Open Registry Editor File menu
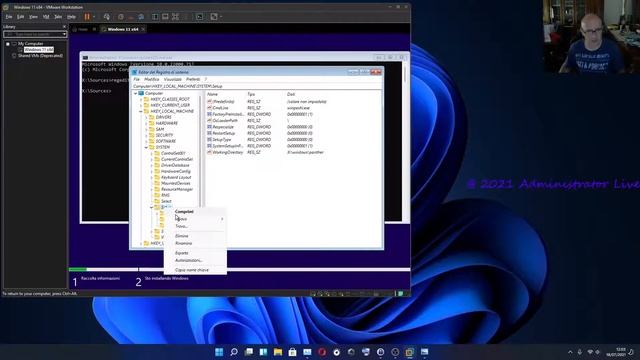This screenshot has width=640, height=360. [x=136, y=79]
